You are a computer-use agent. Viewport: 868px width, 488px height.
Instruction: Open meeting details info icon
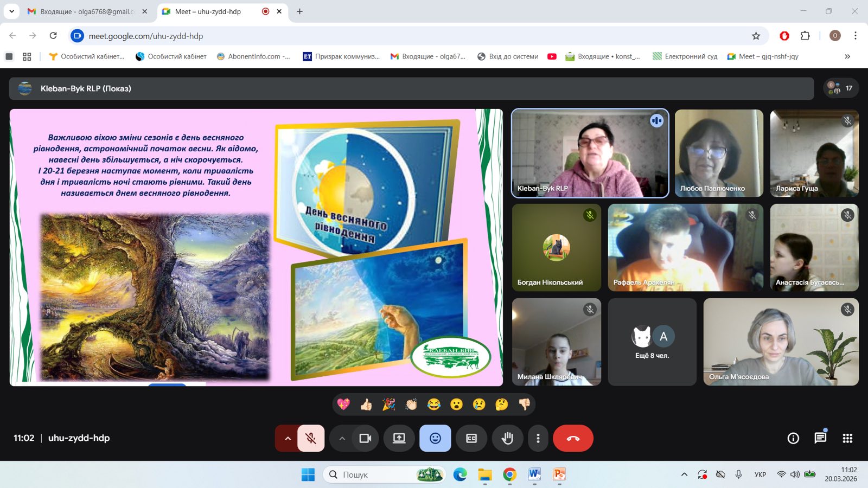tap(793, 438)
